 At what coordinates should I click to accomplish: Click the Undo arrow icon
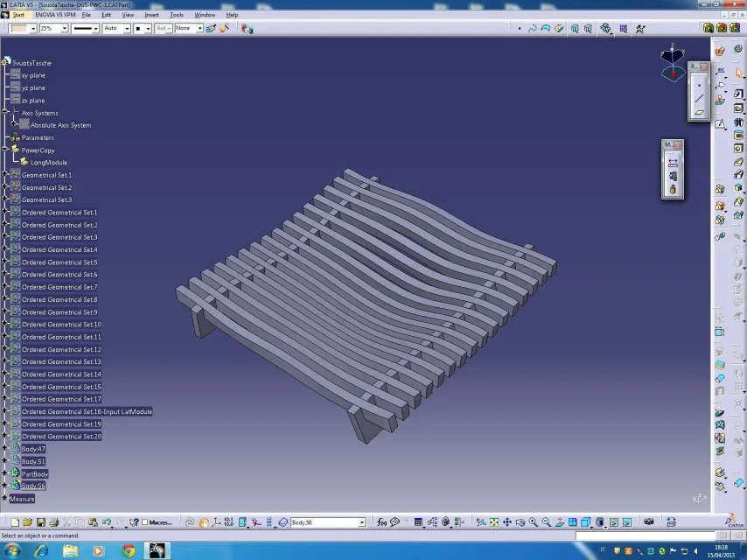click(106, 522)
